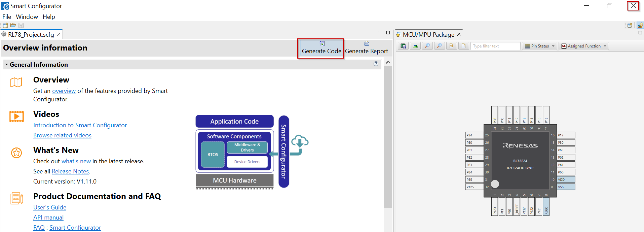Close the RL78_Project.scfg tab
The width and height of the screenshot is (644, 232).
click(59, 34)
